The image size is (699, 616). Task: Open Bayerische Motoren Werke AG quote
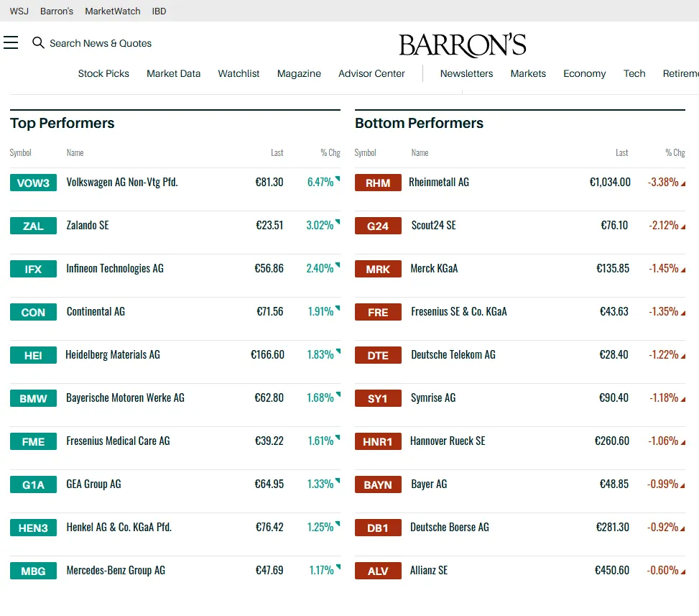pyautogui.click(x=125, y=398)
